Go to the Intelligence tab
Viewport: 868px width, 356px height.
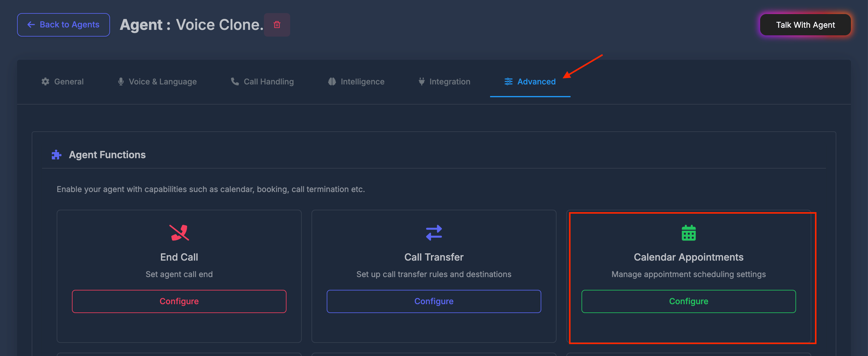point(356,82)
